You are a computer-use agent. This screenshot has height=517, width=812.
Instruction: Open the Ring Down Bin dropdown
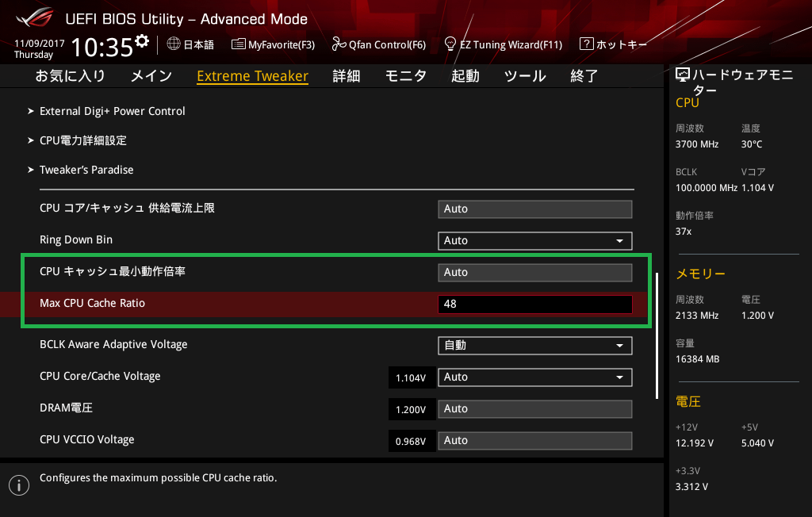pyautogui.click(x=535, y=241)
